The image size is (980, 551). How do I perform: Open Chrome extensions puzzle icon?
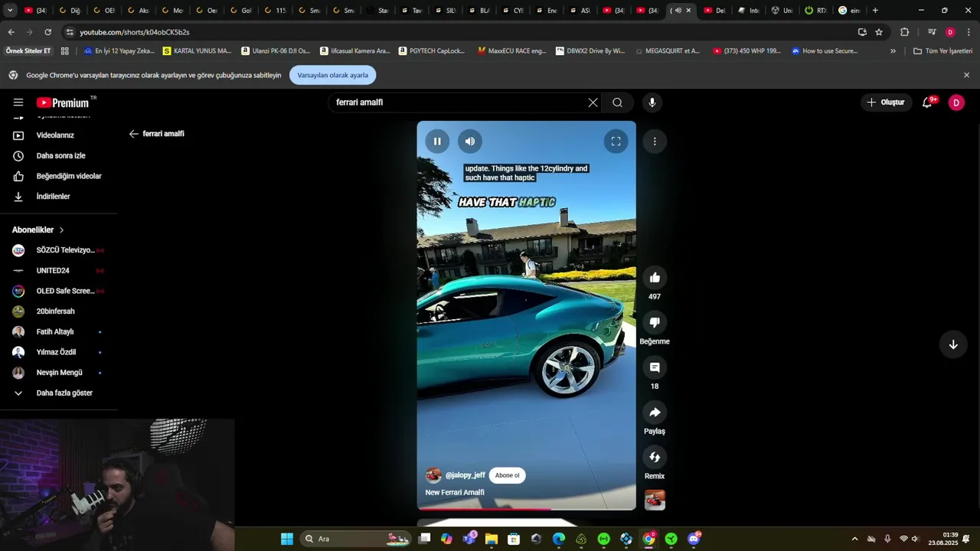pyautogui.click(x=904, y=32)
